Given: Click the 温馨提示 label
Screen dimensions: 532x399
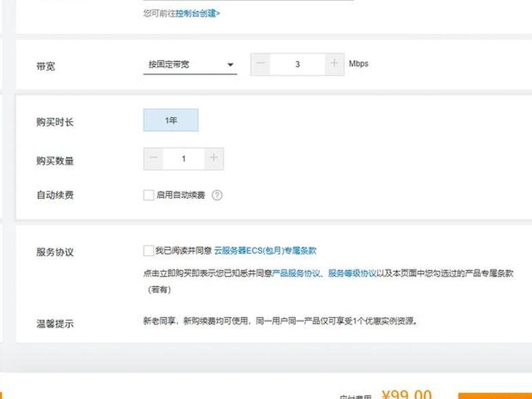Looking at the screenshot, I should [55, 324].
